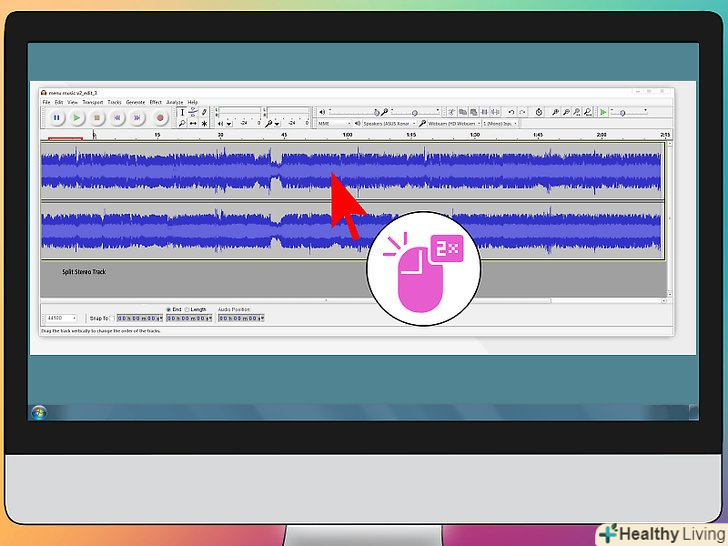Select the Zoom magnifier tool
Viewport: 728px width, 546px height.
click(182, 124)
